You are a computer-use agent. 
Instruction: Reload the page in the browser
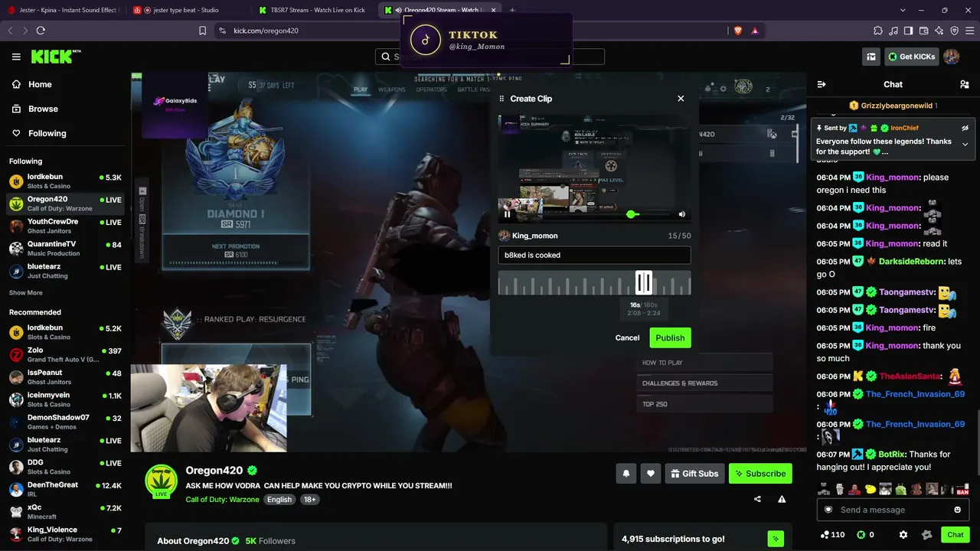point(41,31)
